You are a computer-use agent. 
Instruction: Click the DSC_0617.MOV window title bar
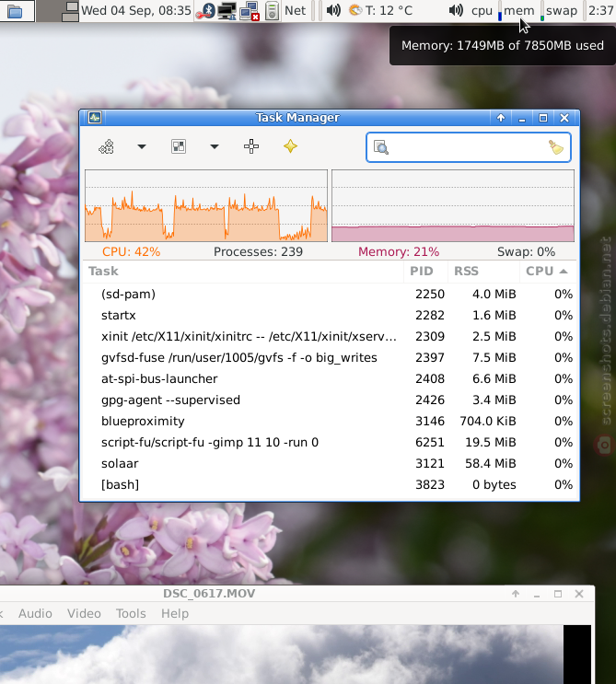coord(209,594)
